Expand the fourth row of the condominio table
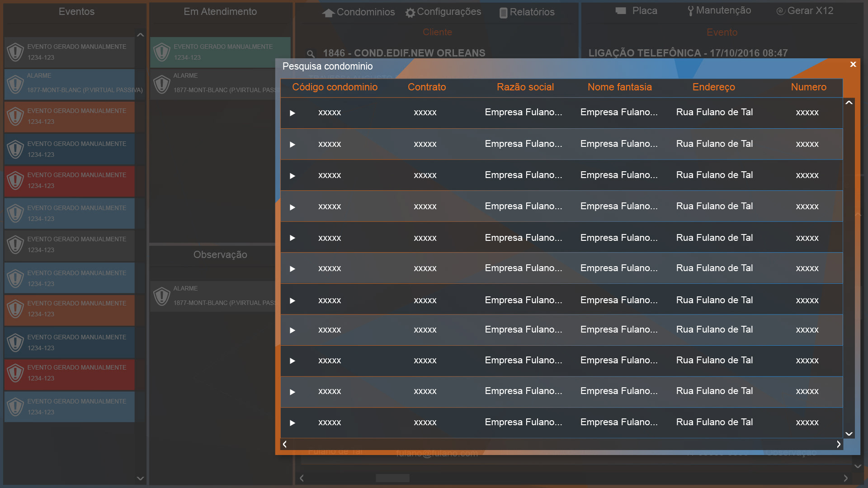The image size is (868, 488). click(292, 207)
